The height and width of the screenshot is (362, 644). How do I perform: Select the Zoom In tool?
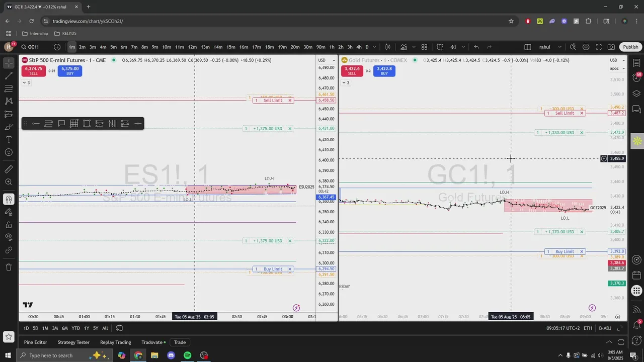[x=9, y=182]
